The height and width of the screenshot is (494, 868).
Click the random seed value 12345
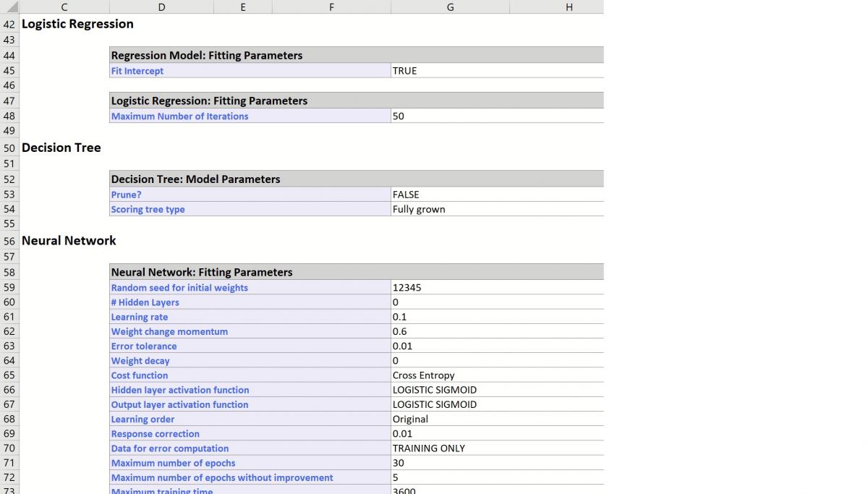click(x=496, y=288)
